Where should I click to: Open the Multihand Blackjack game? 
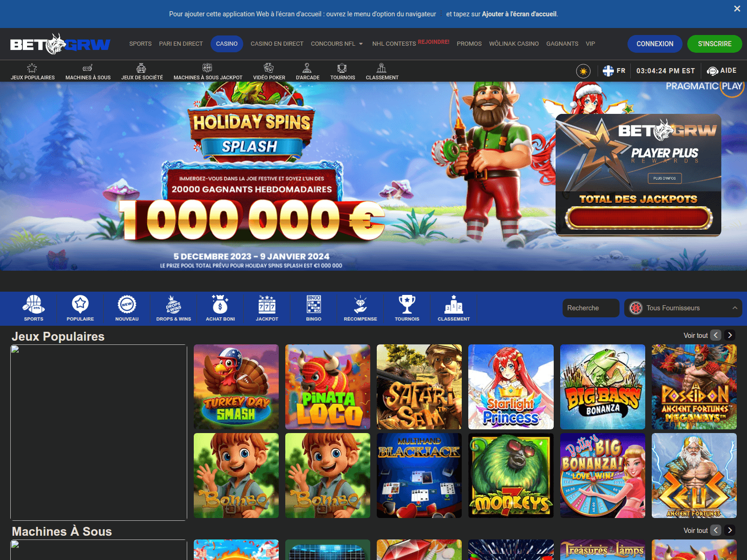pos(419,476)
